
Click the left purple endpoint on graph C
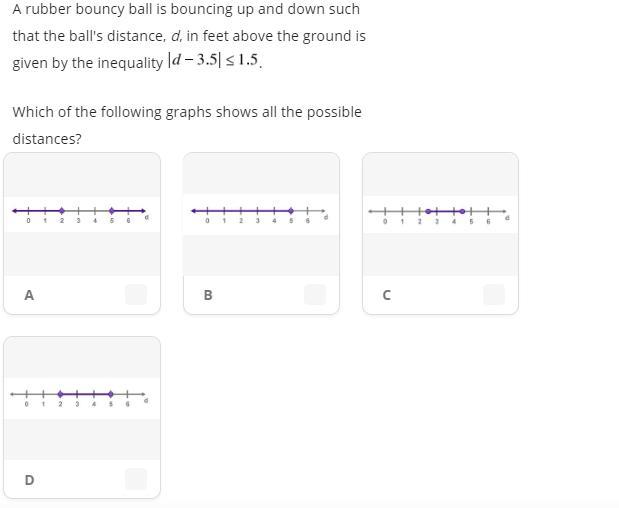click(428, 211)
